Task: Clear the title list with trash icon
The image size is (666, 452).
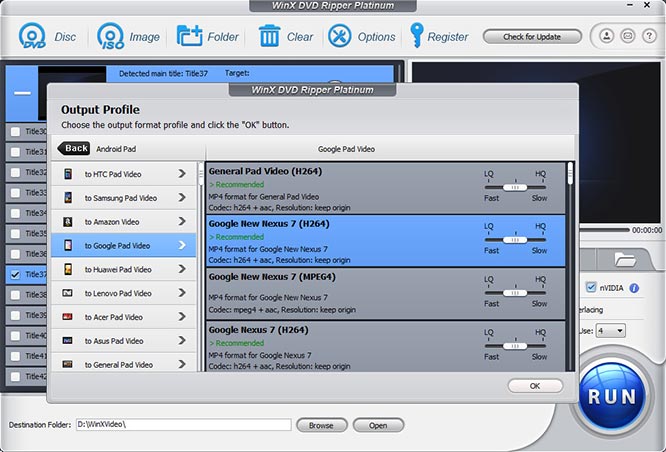Action: pos(269,36)
